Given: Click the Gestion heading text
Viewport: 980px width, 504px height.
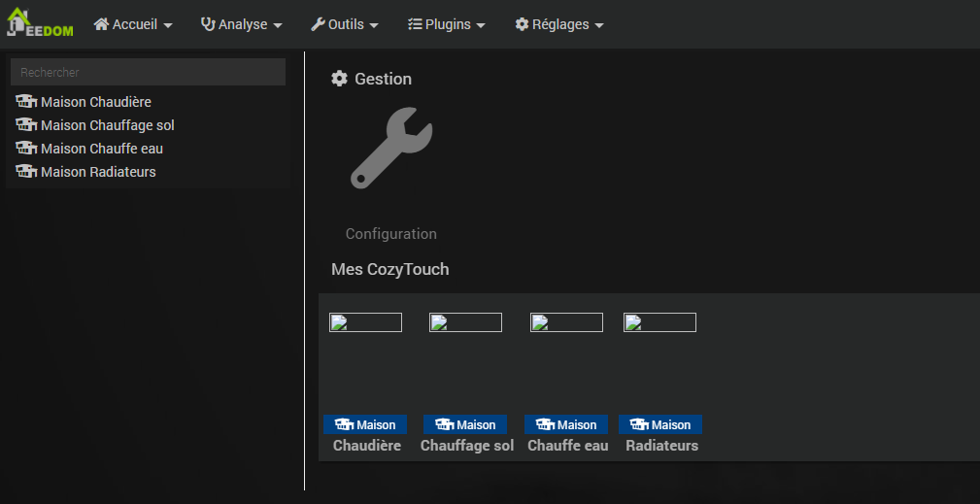Looking at the screenshot, I should click(x=383, y=79).
